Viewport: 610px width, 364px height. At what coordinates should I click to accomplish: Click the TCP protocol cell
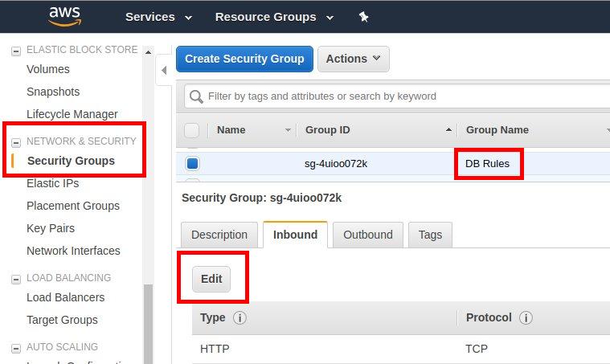point(477,349)
